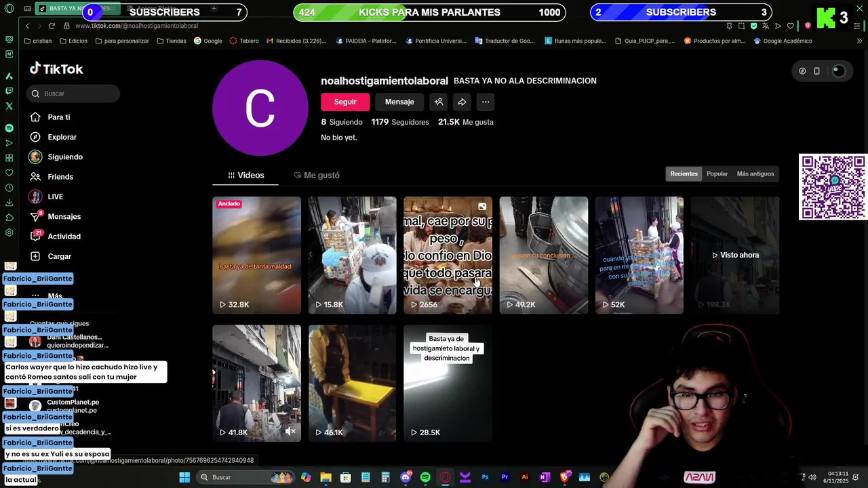Unmute the muted video thumbnail 41.8K
Viewport: 868px width, 488px height.
click(291, 431)
